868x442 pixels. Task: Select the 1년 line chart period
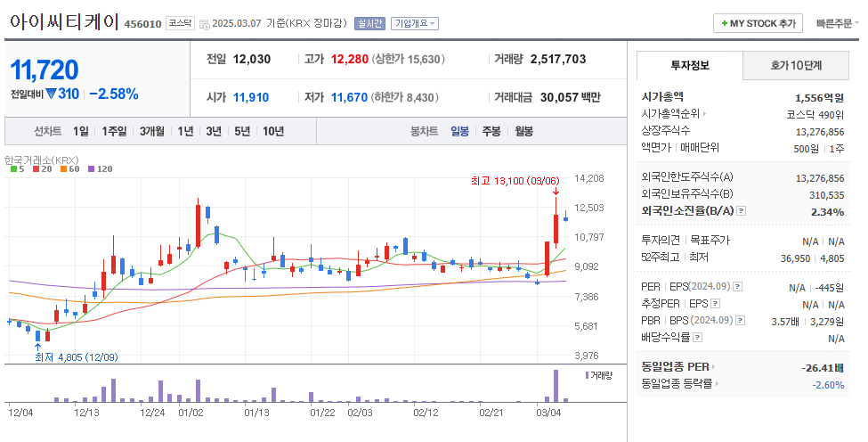pos(185,131)
